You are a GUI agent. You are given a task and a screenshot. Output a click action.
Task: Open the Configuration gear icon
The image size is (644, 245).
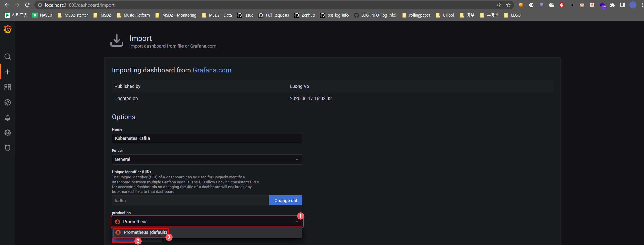8,133
